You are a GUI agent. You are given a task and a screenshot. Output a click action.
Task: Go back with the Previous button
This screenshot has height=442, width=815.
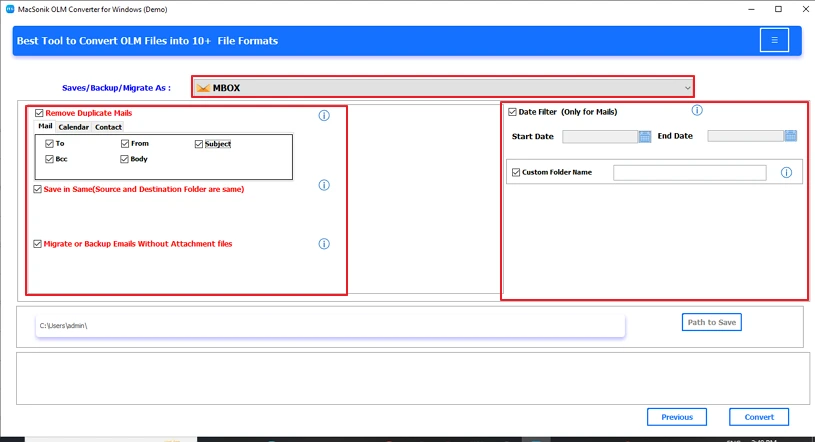(676, 417)
